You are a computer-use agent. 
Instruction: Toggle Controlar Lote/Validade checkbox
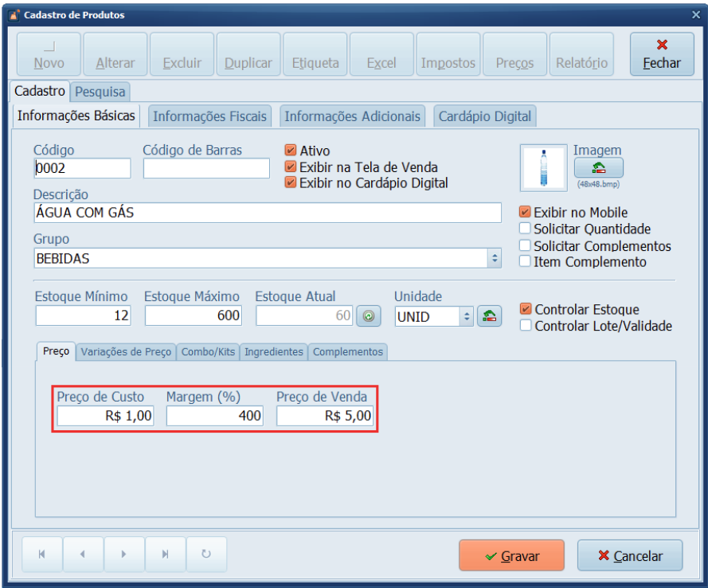coord(525,326)
